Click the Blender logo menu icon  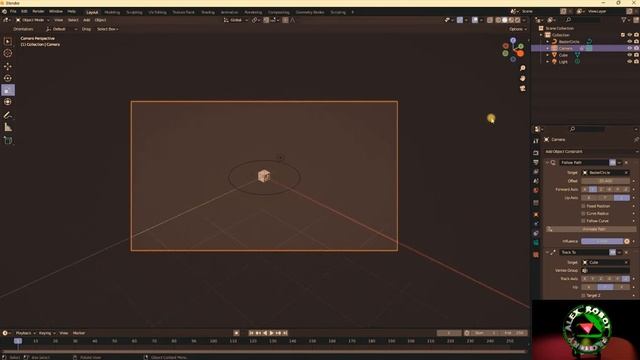4,11
